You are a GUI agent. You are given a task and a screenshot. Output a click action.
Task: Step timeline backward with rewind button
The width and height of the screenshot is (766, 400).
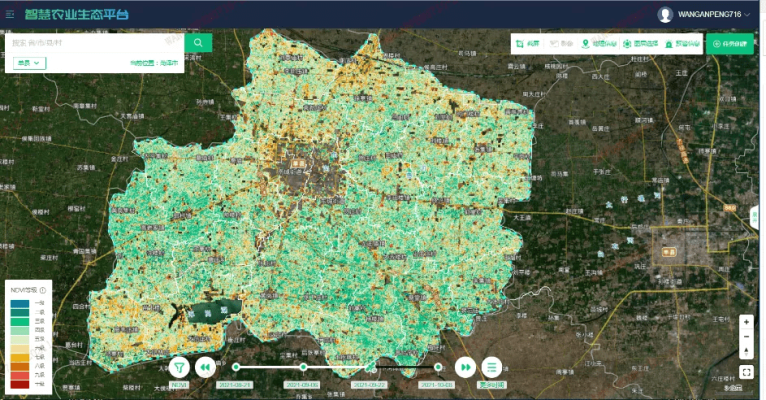[205, 367]
